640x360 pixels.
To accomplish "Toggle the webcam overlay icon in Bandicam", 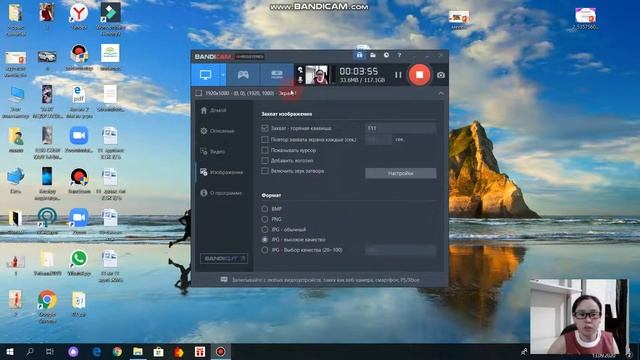I will (x=300, y=70).
